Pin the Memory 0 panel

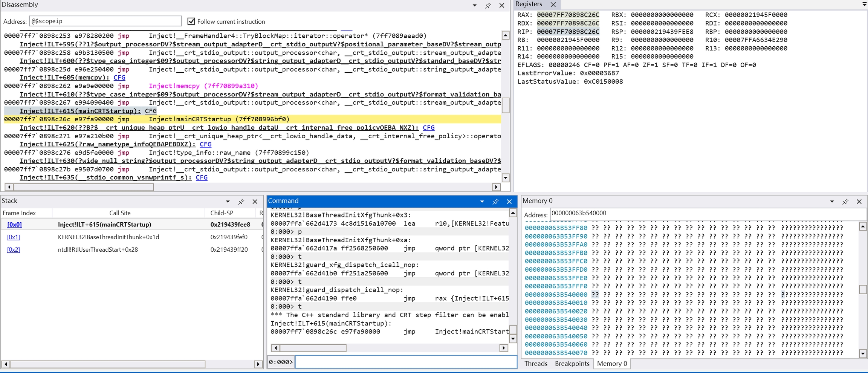(845, 202)
